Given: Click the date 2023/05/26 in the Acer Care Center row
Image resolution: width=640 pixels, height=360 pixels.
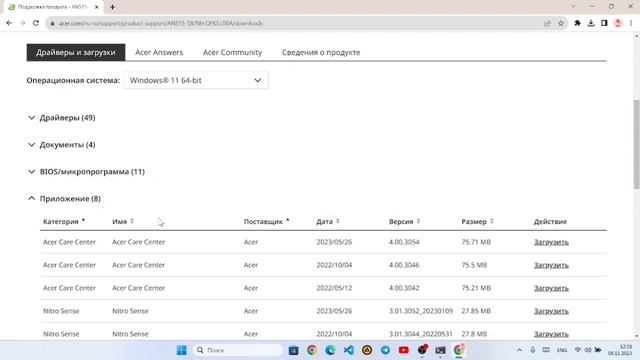Looking at the screenshot, I should coord(334,242).
